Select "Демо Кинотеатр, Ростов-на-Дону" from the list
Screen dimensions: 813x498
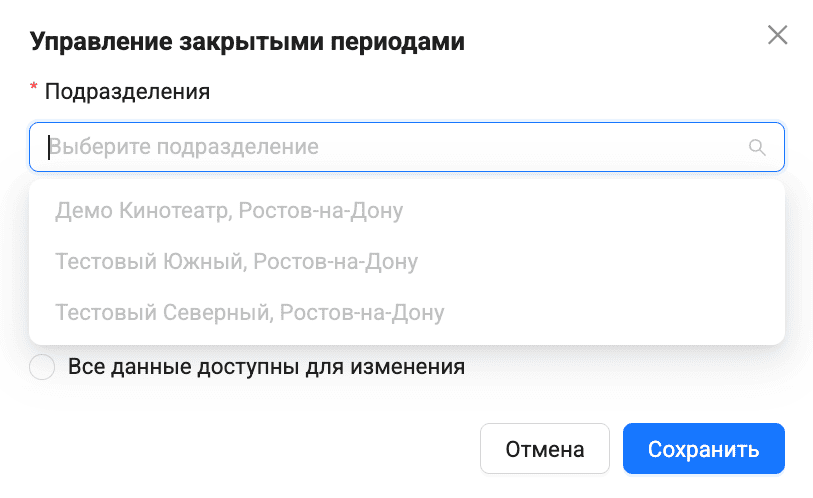(x=229, y=210)
